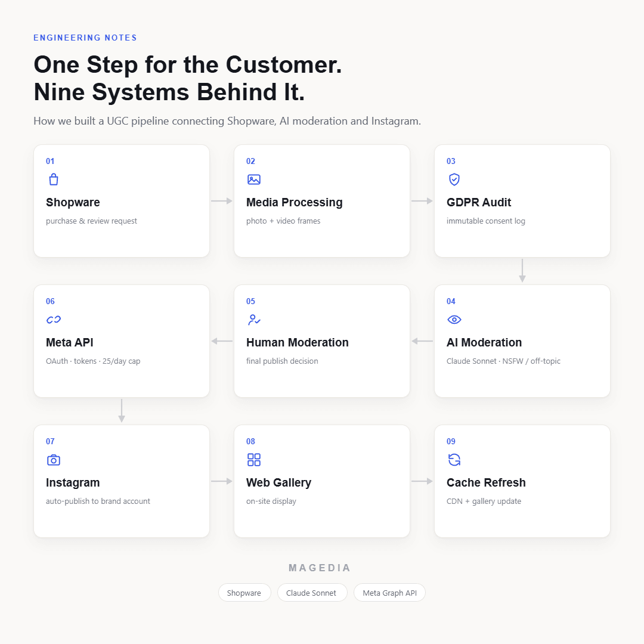
Task: Click the 'ENGINEERING NOTES' label
Action: point(85,38)
